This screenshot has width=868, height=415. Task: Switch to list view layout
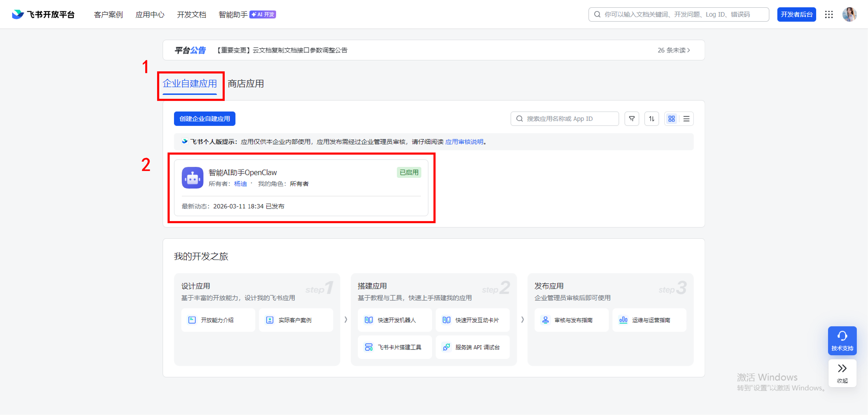coord(686,119)
